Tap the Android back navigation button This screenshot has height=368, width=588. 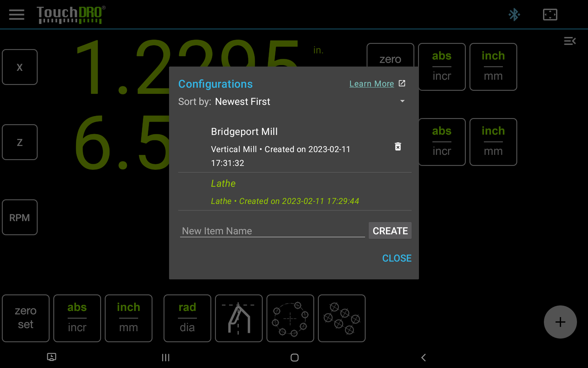point(423,357)
